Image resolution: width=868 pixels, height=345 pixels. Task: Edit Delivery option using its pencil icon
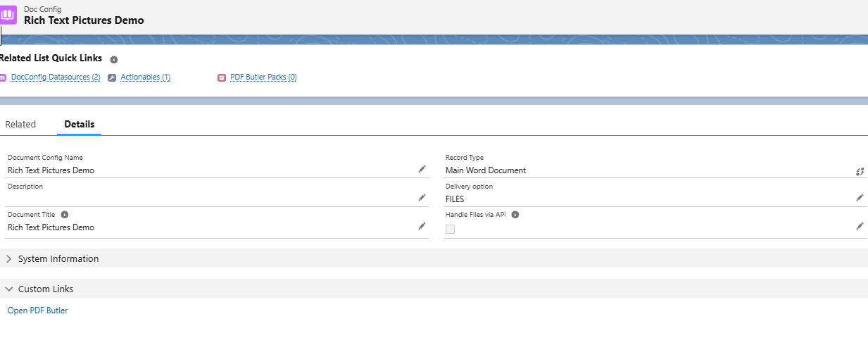[860, 198]
